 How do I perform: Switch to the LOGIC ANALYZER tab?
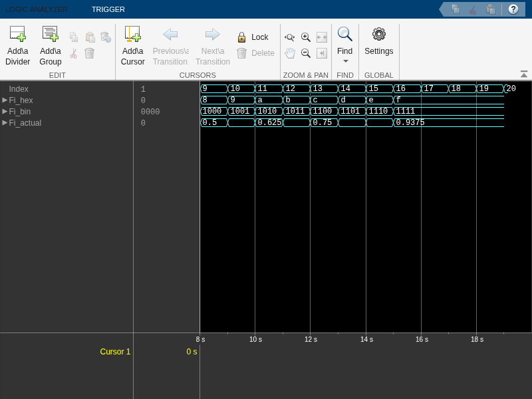point(37,9)
